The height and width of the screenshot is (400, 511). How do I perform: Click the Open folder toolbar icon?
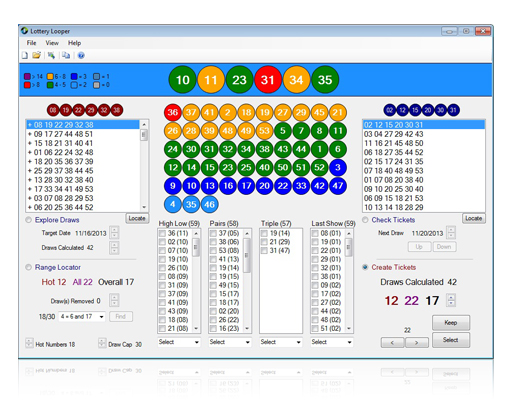pyautogui.click(x=36, y=55)
